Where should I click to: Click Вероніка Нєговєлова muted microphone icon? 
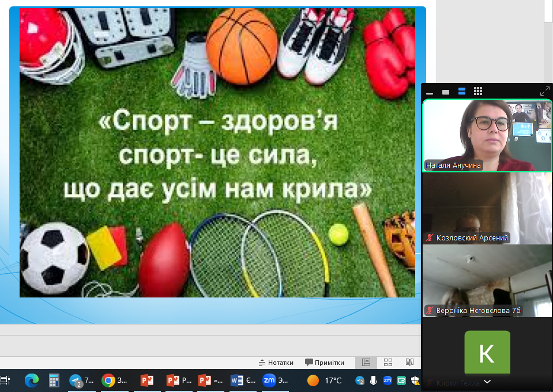[x=429, y=310]
